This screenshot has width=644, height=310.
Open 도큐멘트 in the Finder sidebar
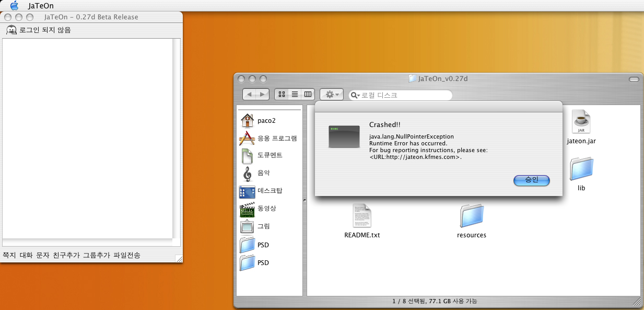click(x=261, y=156)
